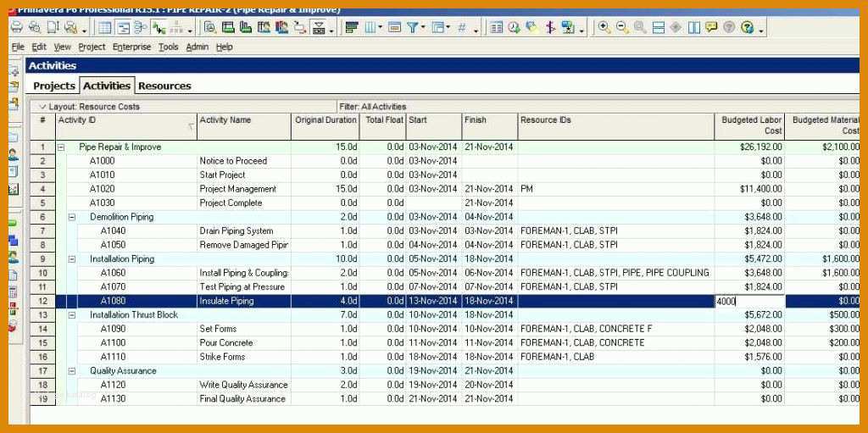Open the Group and Sort dropdown arrow

click(448, 28)
